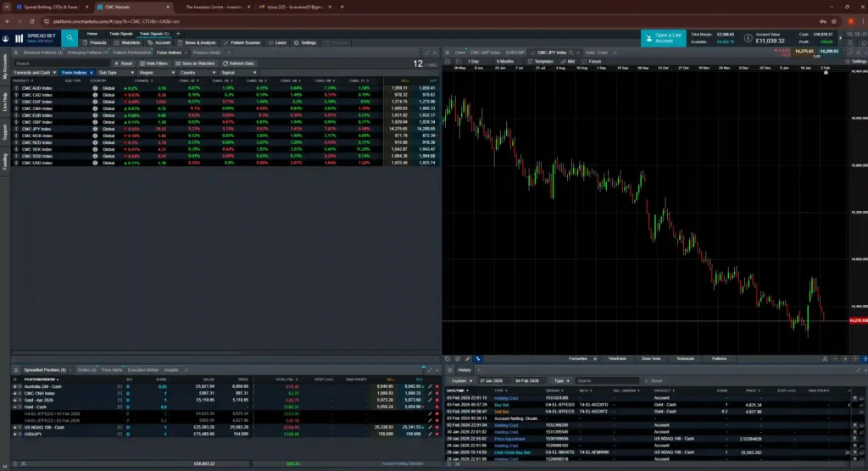
Task: Expand the Australia 200 - Cash position row
Action: (15, 386)
